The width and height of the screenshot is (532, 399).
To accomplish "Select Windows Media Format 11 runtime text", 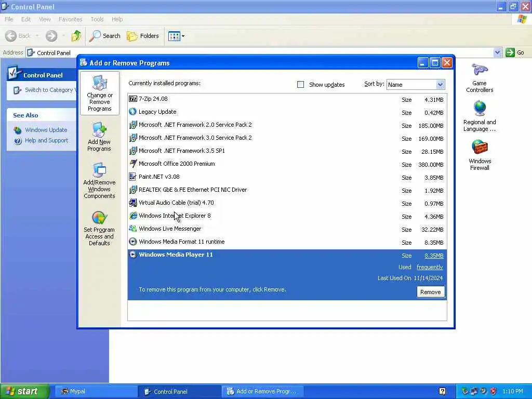I will [181, 242].
